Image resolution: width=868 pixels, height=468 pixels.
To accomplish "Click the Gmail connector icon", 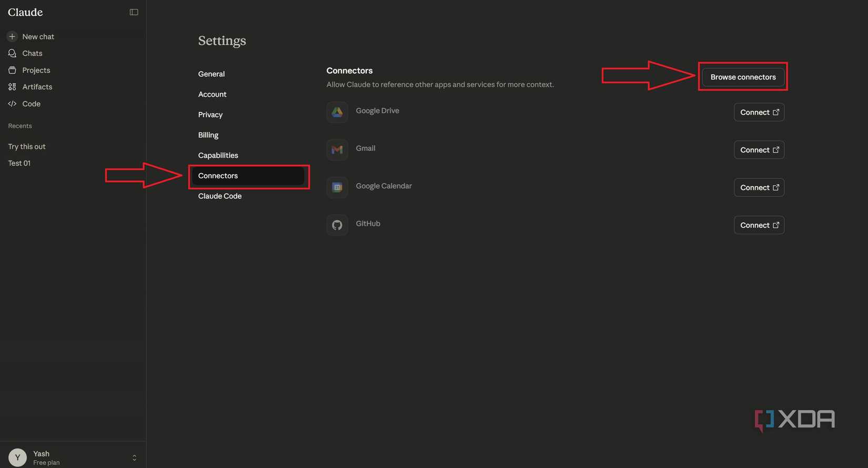I will point(337,150).
